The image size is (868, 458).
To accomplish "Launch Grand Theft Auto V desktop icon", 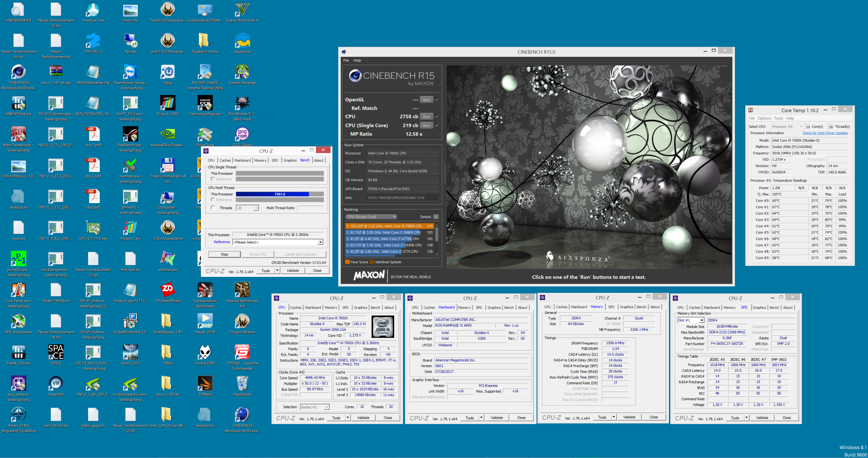I will coord(242,13).
